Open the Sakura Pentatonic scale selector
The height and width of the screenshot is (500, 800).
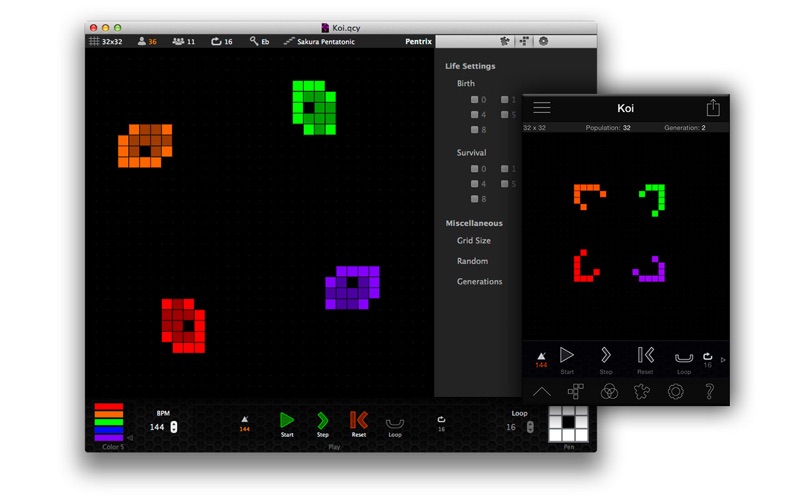click(319, 41)
